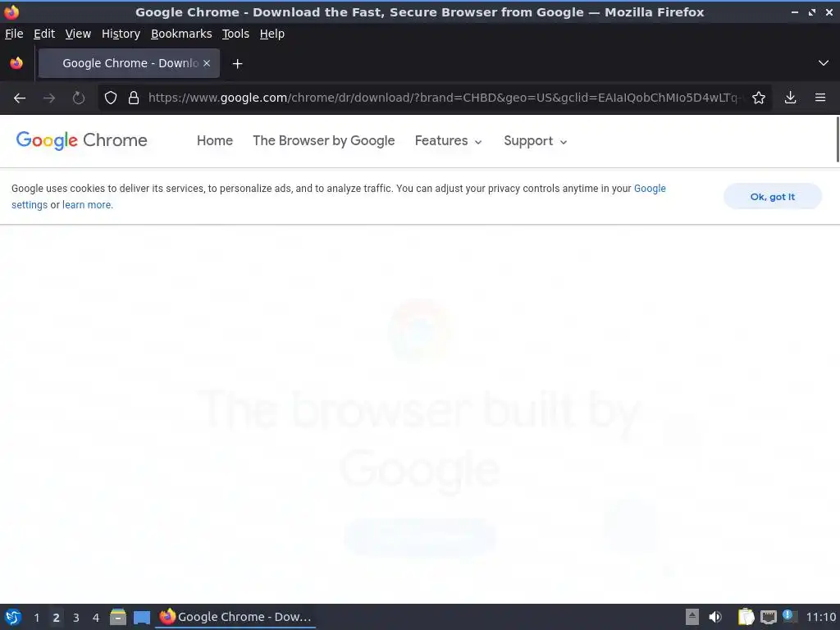This screenshot has height=630, width=840.
Task: Open network status tray icon
Action: point(768,618)
